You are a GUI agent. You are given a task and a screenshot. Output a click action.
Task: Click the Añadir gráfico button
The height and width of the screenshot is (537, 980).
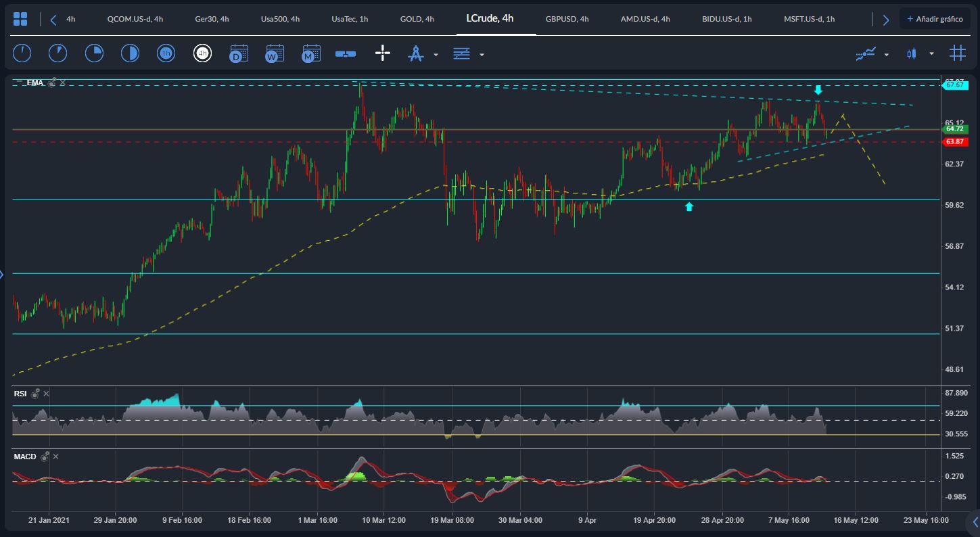[934, 19]
